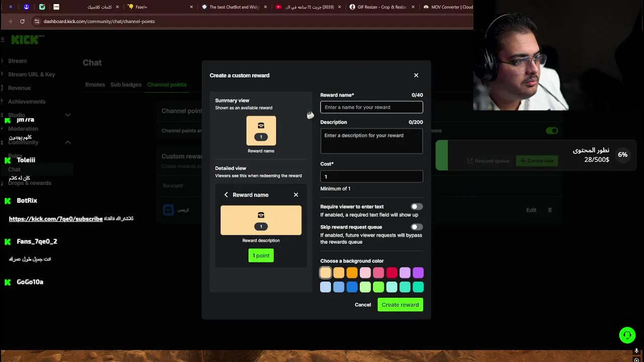Click the reward icon in the Summary view card
This screenshot has width=644, height=362.
(x=261, y=126)
